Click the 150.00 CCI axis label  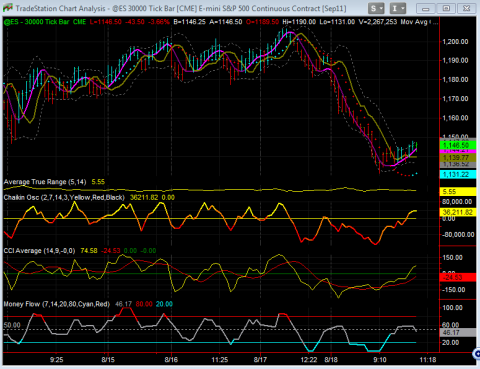point(453,258)
